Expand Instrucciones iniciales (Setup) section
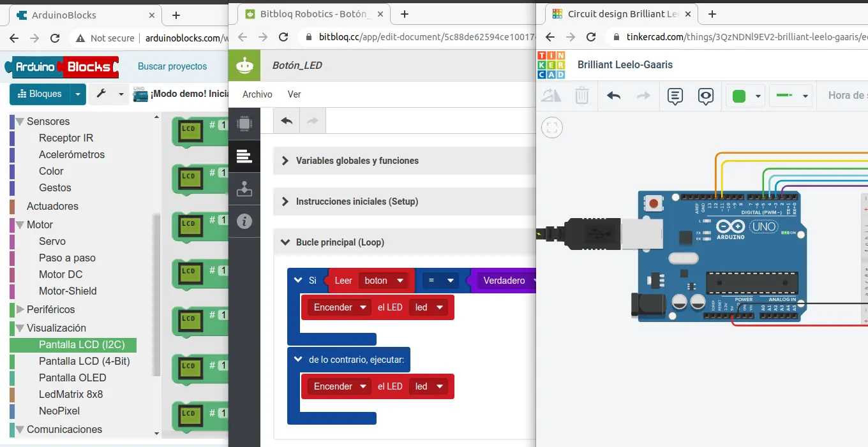This screenshot has width=868, height=447. pos(357,202)
